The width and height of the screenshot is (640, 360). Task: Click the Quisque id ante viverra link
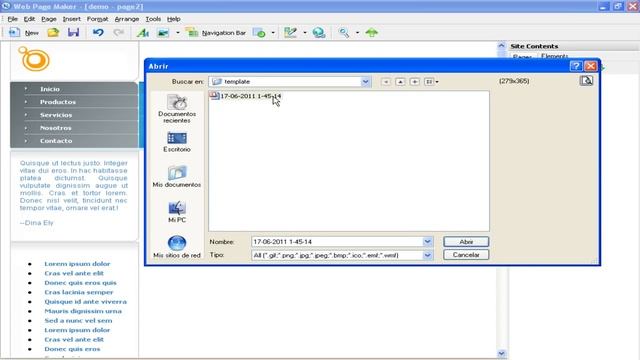coord(86,302)
